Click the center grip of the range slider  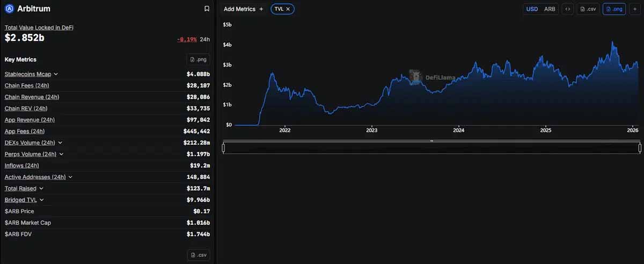pos(431,141)
